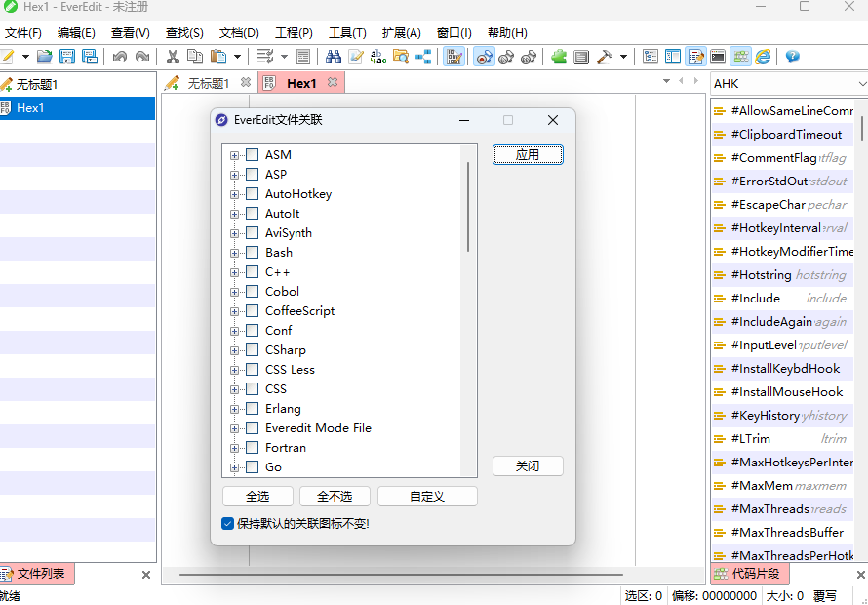Screen dimensions: 868x605
Task: Check the AutoHotkey file association box
Action: pyautogui.click(x=253, y=194)
